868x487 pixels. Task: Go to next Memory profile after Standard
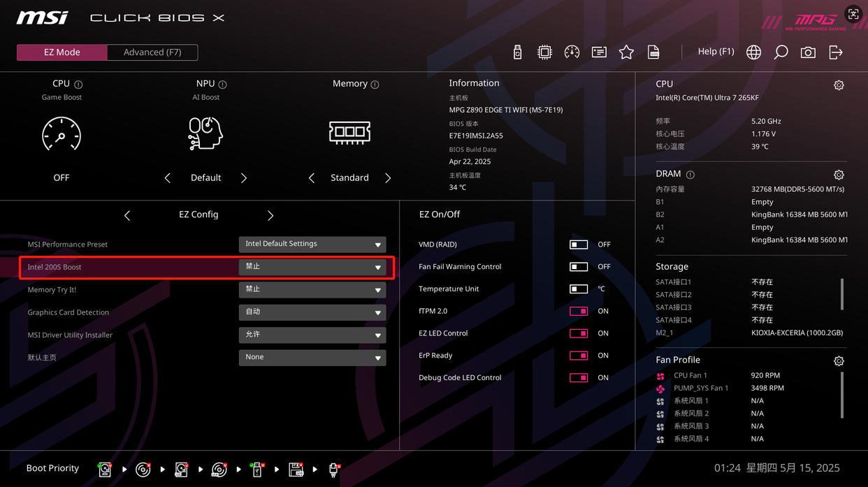pos(388,178)
